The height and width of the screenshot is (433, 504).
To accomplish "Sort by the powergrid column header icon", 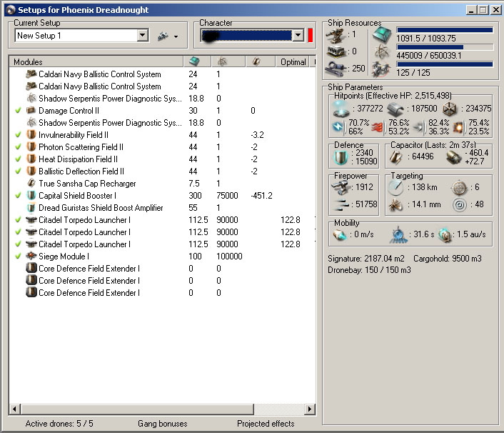I will [222, 61].
